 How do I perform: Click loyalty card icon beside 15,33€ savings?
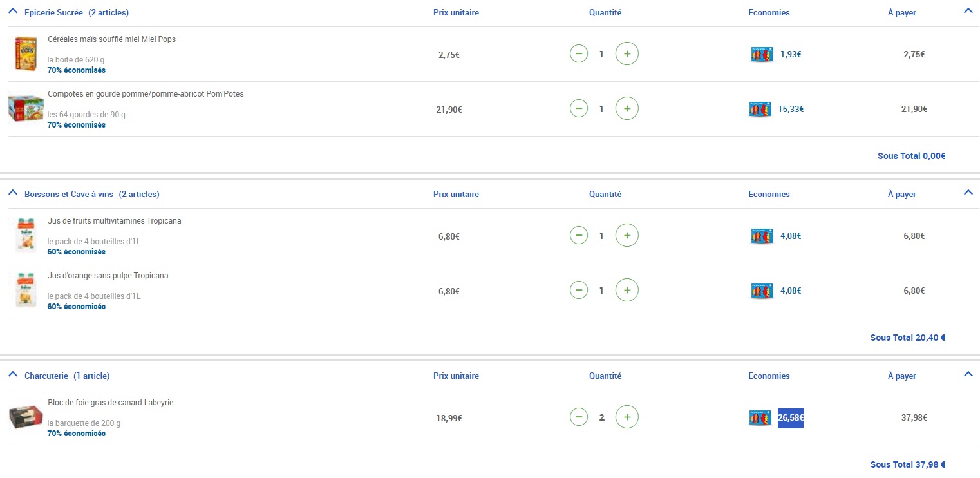762,110
